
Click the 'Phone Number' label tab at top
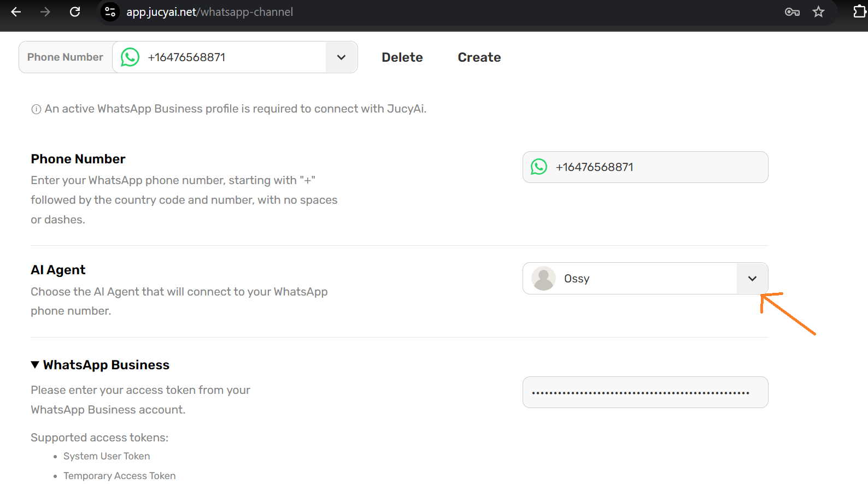click(65, 57)
